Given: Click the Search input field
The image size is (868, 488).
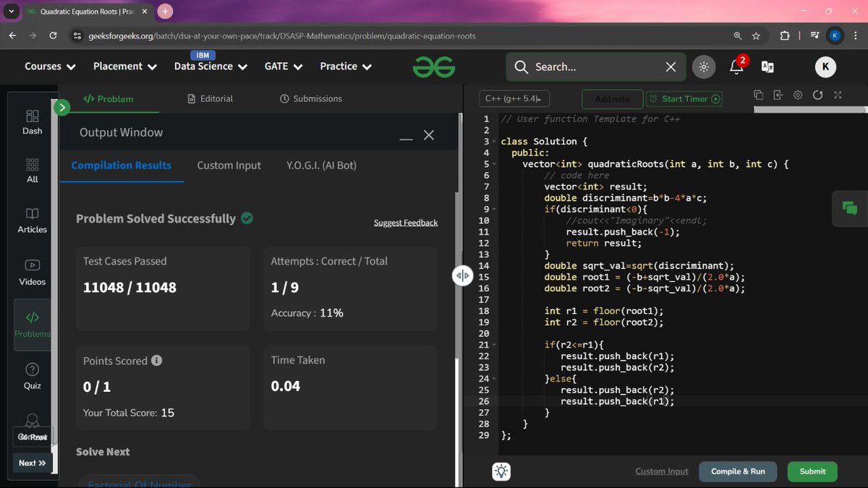Looking at the screenshot, I should [597, 67].
